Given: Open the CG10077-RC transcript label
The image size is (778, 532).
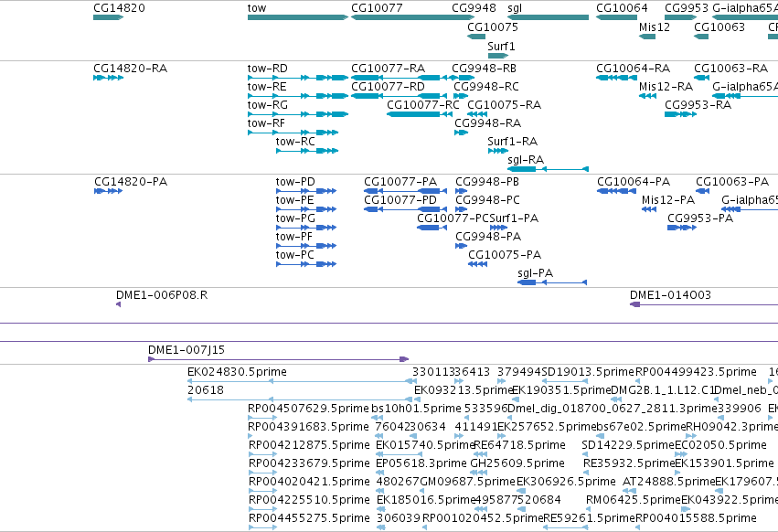Looking at the screenshot, I should tap(423, 105).
